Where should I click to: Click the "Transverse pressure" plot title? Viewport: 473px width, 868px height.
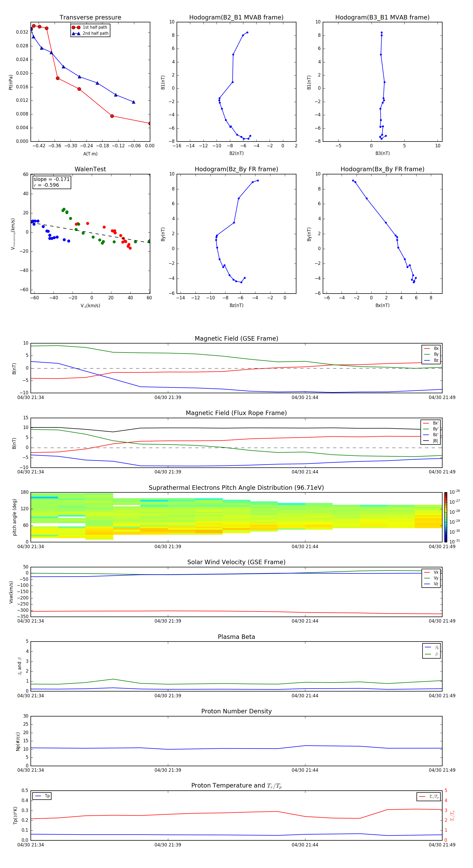(x=90, y=17)
